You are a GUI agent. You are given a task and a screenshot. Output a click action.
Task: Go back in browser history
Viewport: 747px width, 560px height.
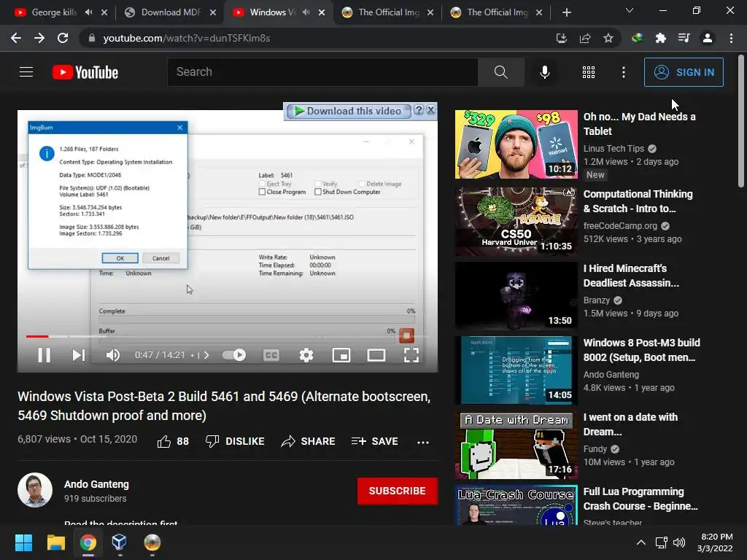(x=16, y=38)
